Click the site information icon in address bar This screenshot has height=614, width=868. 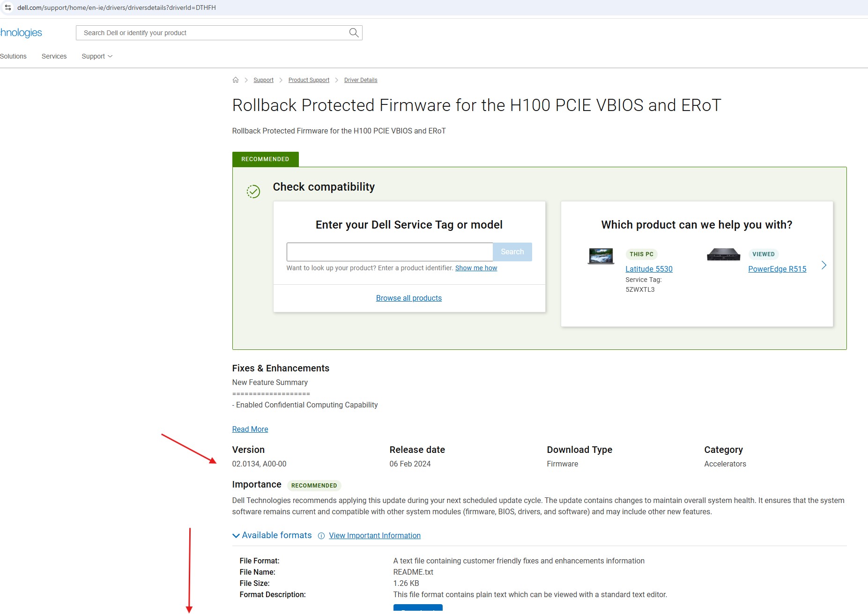pos(7,7)
